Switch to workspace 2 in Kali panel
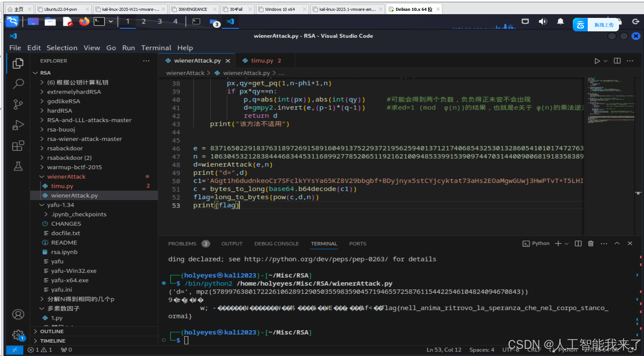This screenshot has height=356, width=644. [143, 22]
